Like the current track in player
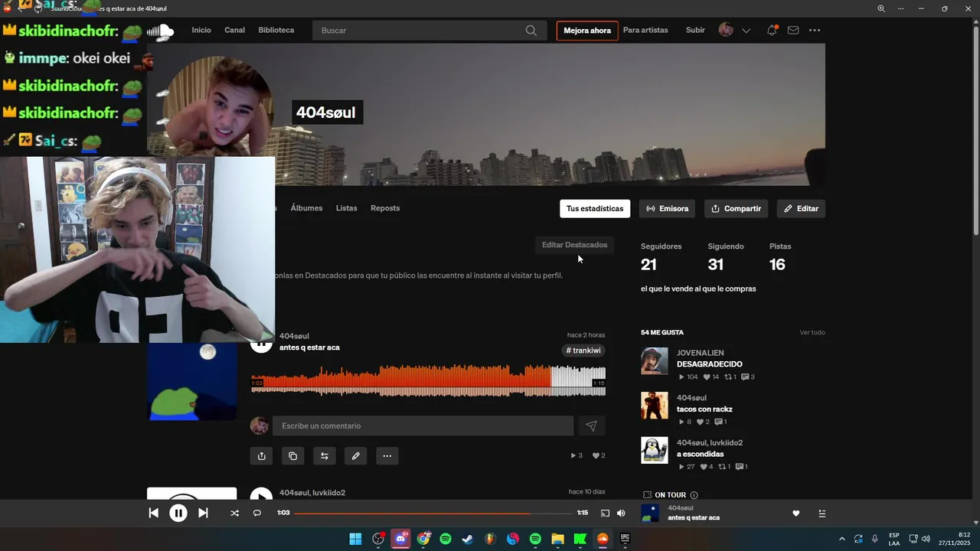The height and width of the screenshot is (551, 980). click(x=795, y=514)
